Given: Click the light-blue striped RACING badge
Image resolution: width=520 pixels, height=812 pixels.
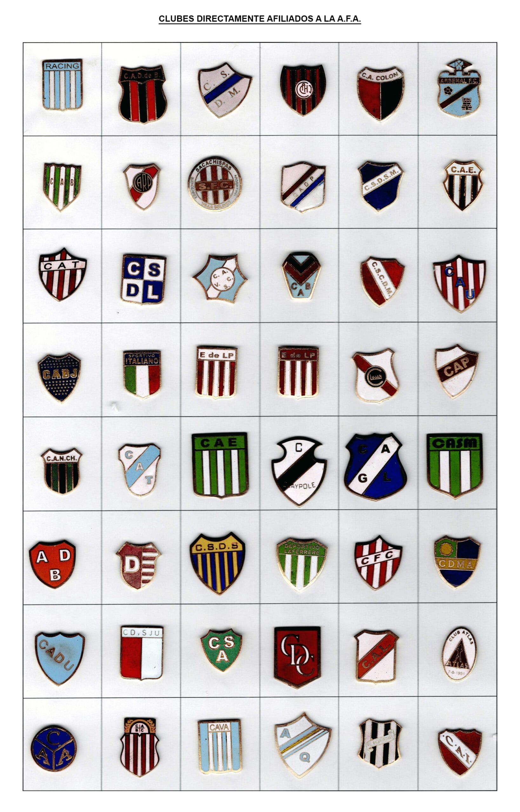Looking at the screenshot, I should coord(63,85).
